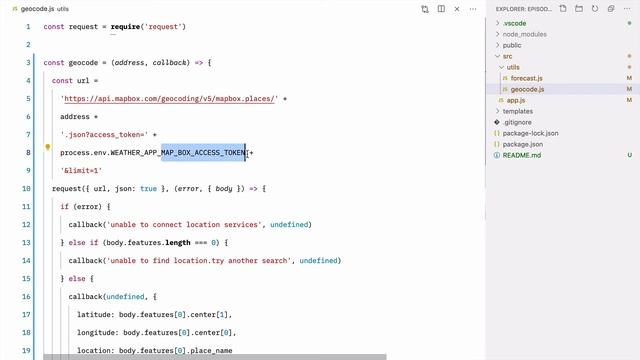This screenshot has width=640, height=360.
Task: Click the highlighted MAP_BOX_ACCESS_TOKEN text
Action: (x=203, y=153)
